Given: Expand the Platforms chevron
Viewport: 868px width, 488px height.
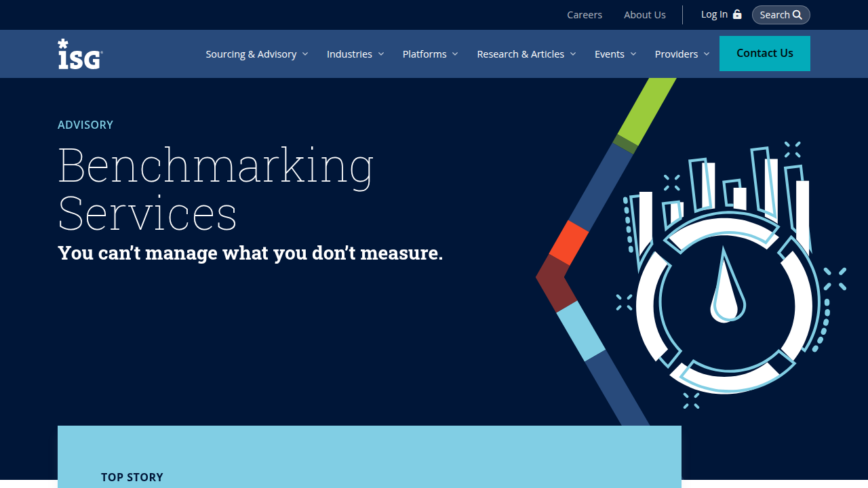Looking at the screenshot, I should point(455,54).
